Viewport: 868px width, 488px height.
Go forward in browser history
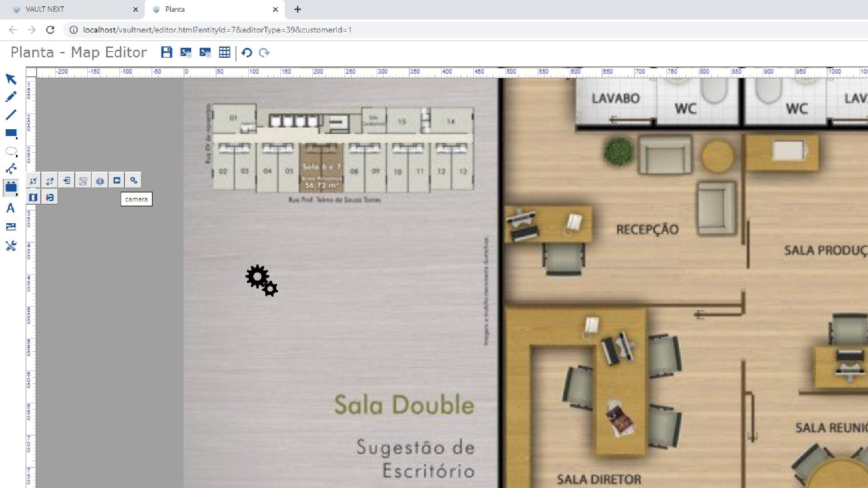31,30
